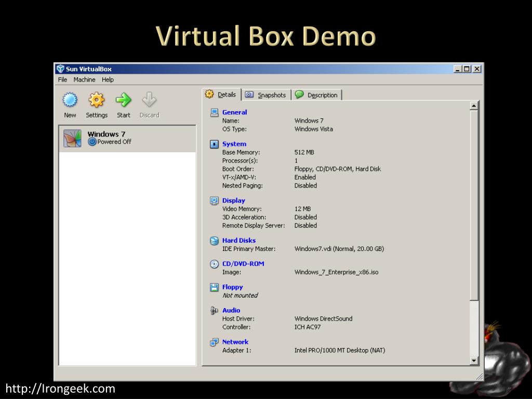Image resolution: width=532 pixels, height=399 pixels.
Task: Click the details scrollbar up arrow
Action: point(474,106)
